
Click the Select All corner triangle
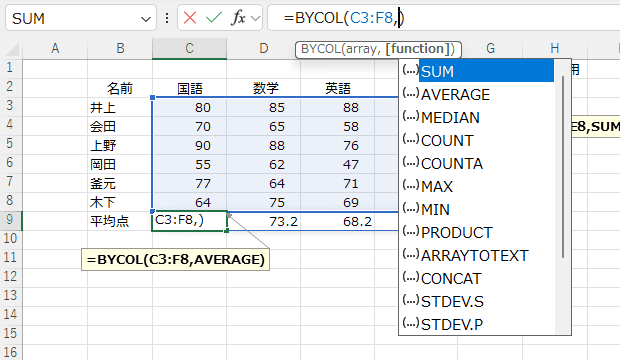(x=13, y=49)
